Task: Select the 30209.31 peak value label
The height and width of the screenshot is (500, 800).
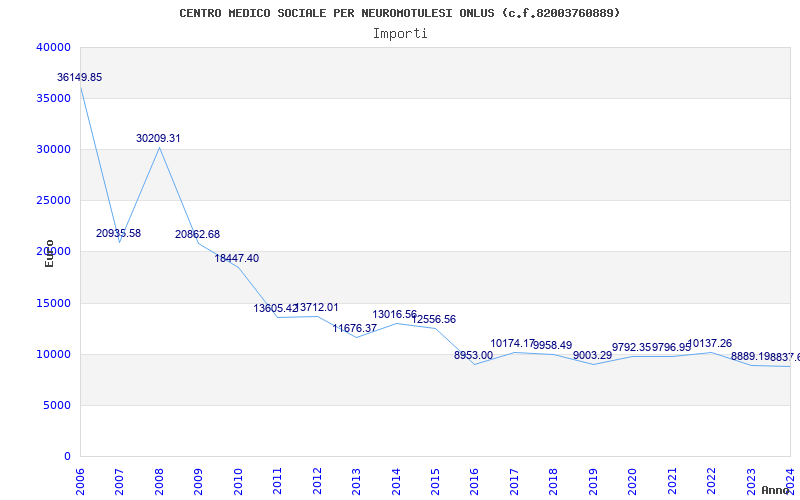Action: (x=158, y=138)
